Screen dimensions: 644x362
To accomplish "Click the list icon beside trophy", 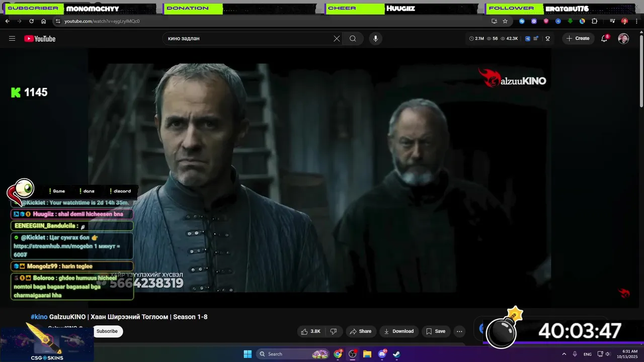I will tap(536, 39).
